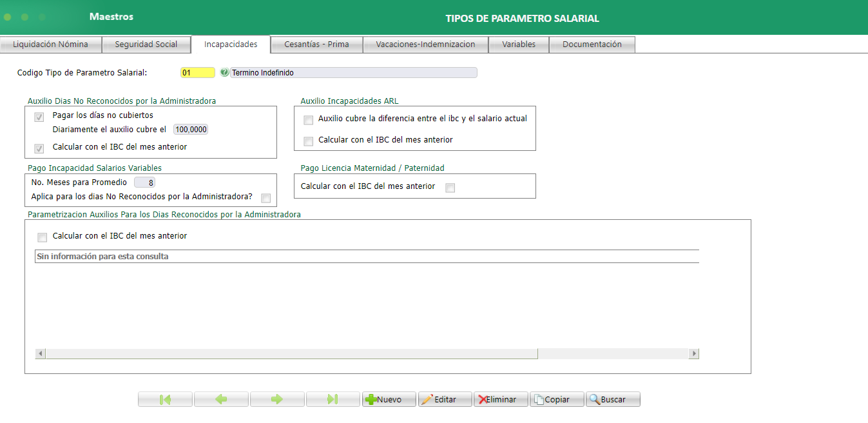Screen dimensions: 868x423
Task: Click the last-record navigation arrow
Action: pos(333,398)
